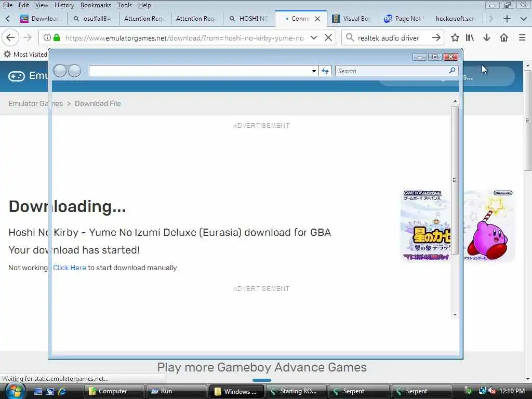
Task: Click the overlay window's refresh arrows icon
Action: 325,71
